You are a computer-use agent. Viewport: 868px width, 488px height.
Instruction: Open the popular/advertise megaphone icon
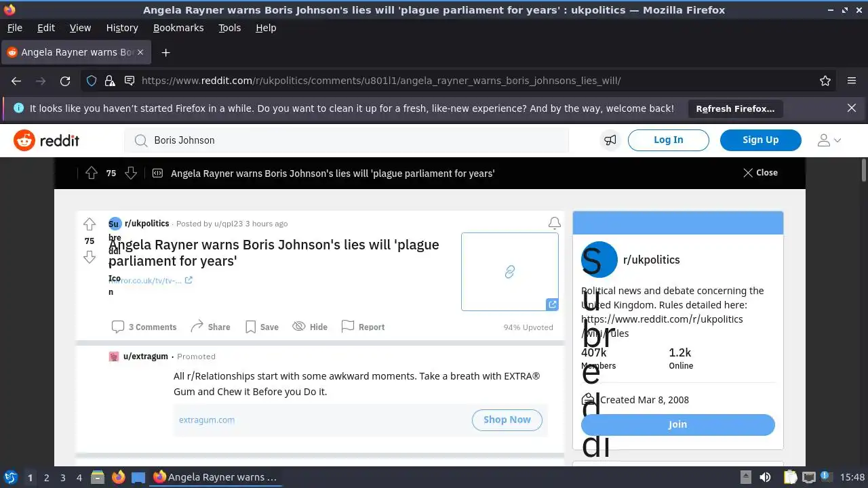click(x=610, y=140)
